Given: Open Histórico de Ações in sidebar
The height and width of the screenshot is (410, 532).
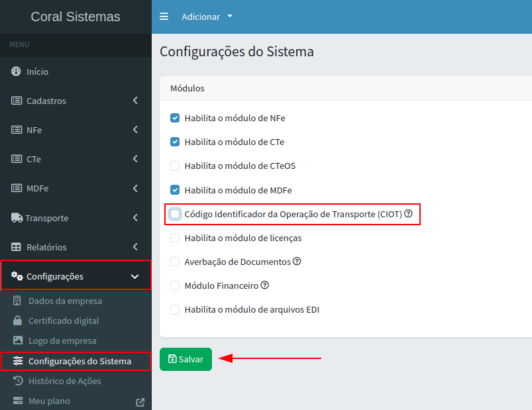Looking at the screenshot, I should [64, 381].
